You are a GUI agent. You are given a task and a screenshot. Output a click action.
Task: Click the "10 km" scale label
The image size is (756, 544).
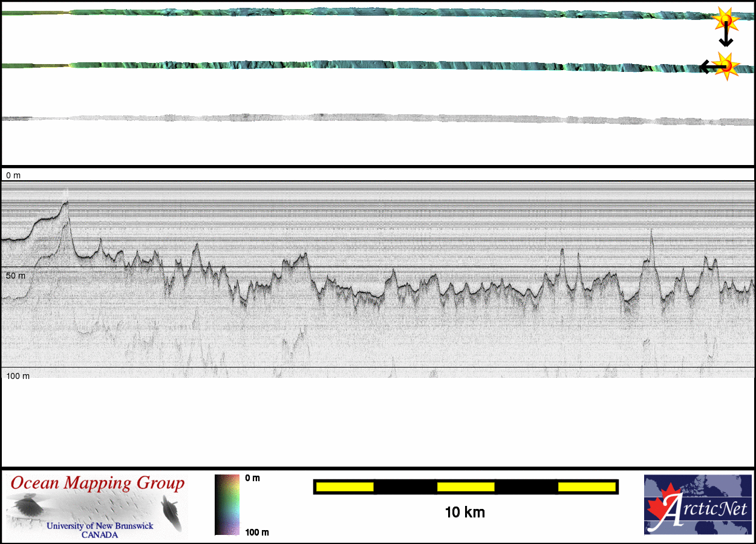[464, 513]
